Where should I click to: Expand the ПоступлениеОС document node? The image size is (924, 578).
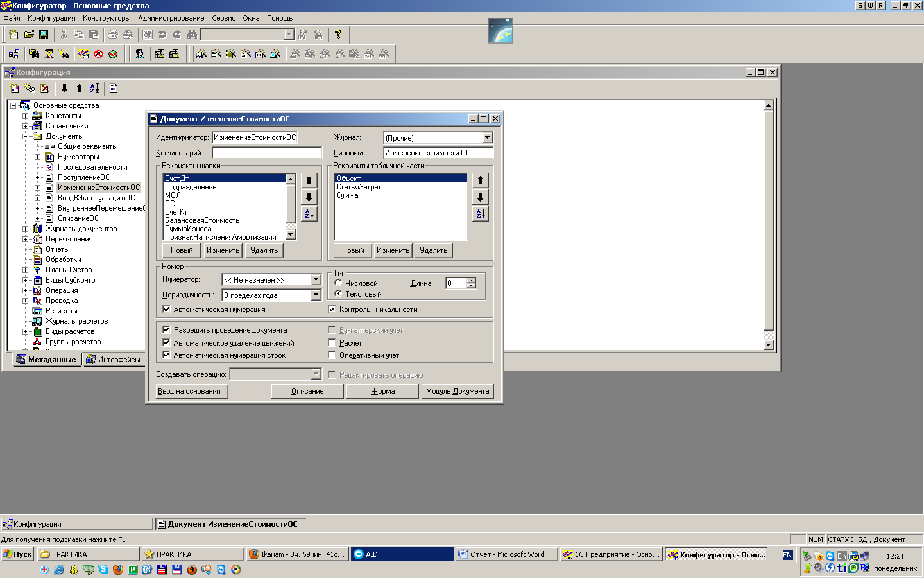(x=37, y=177)
